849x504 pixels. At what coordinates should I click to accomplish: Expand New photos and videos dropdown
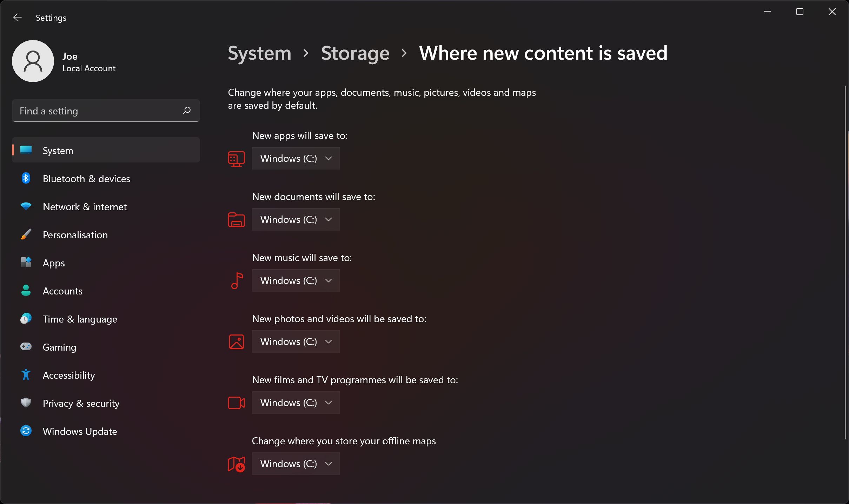(x=295, y=341)
